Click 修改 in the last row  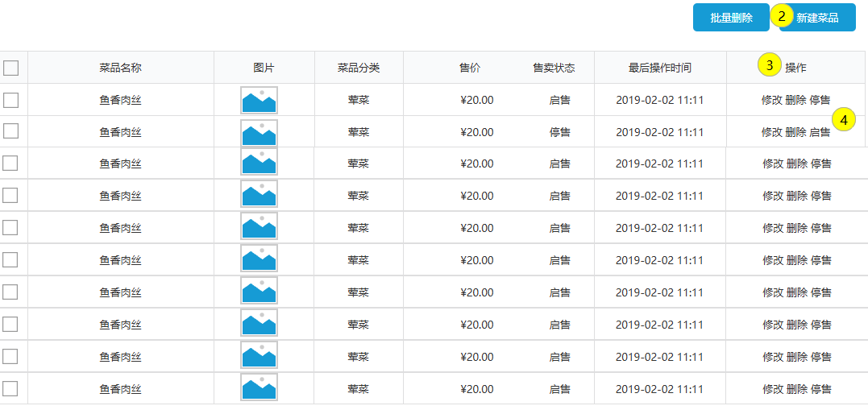point(773,389)
